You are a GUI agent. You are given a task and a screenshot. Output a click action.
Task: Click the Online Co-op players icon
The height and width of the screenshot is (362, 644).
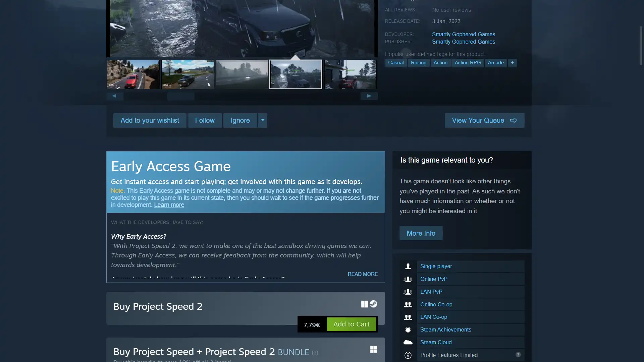[408, 305]
